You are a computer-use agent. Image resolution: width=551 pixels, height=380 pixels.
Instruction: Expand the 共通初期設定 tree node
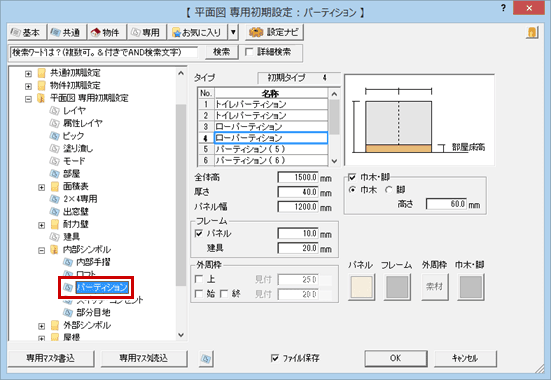click(28, 73)
